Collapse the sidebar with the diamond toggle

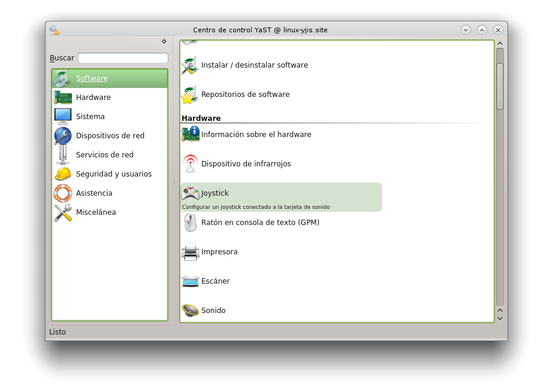pos(164,41)
